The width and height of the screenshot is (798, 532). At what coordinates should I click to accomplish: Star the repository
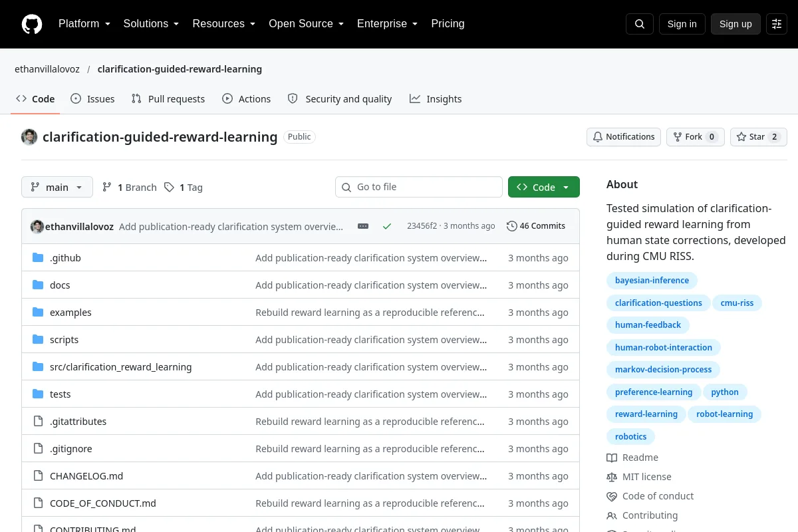click(x=759, y=137)
